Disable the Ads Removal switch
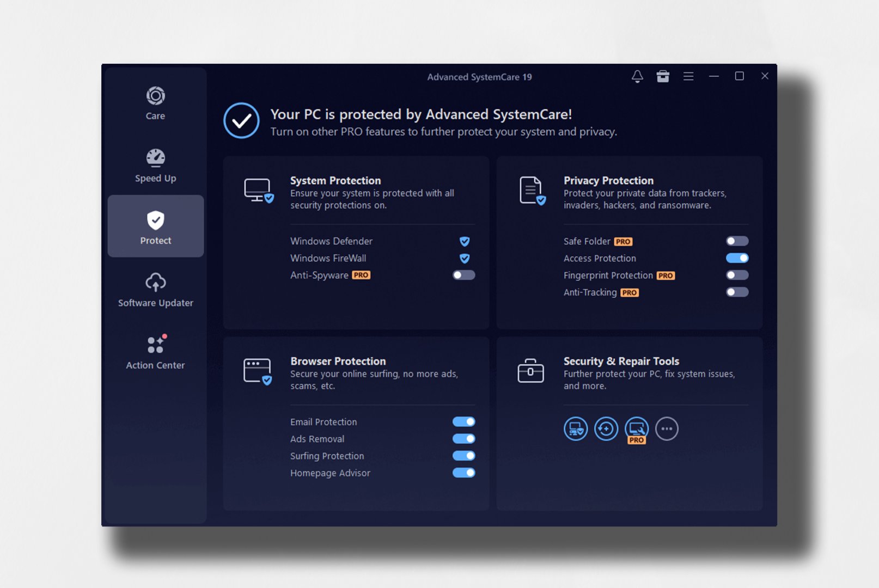The width and height of the screenshot is (879, 588). [463, 439]
